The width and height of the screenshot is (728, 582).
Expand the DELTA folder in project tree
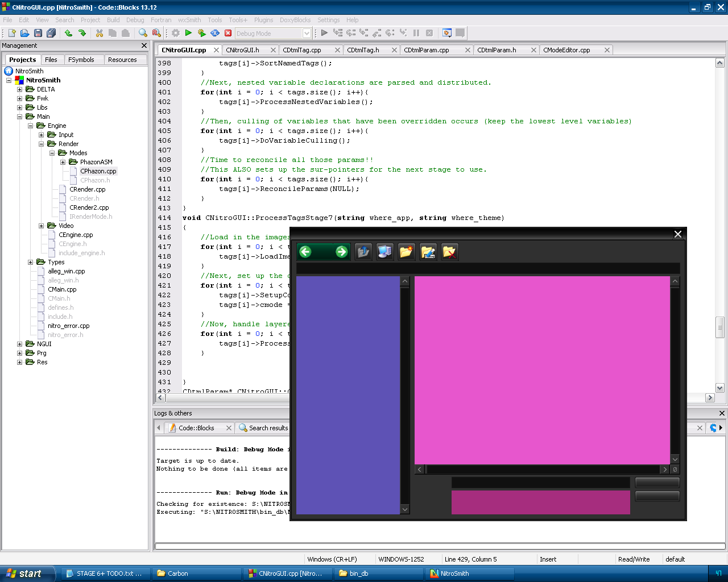click(x=19, y=89)
